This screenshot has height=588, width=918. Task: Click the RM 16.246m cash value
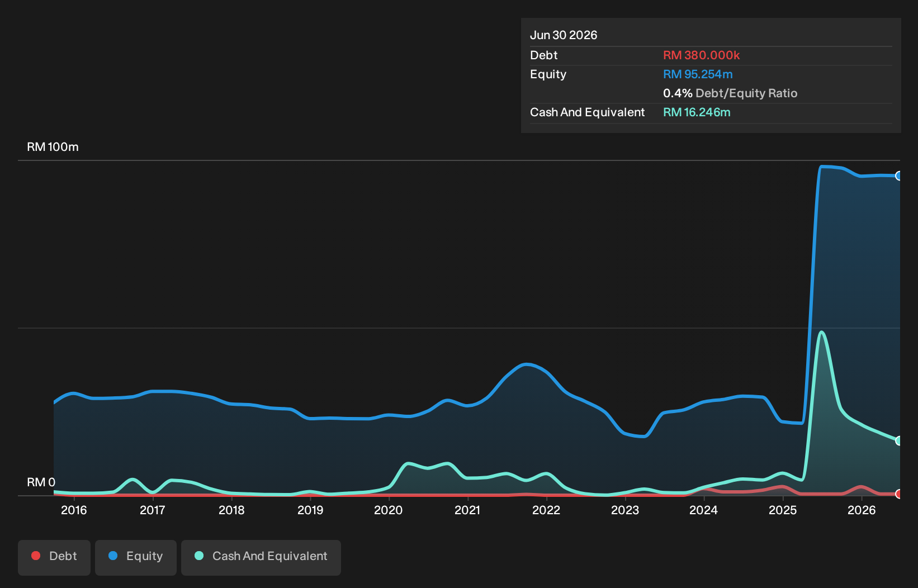697,112
